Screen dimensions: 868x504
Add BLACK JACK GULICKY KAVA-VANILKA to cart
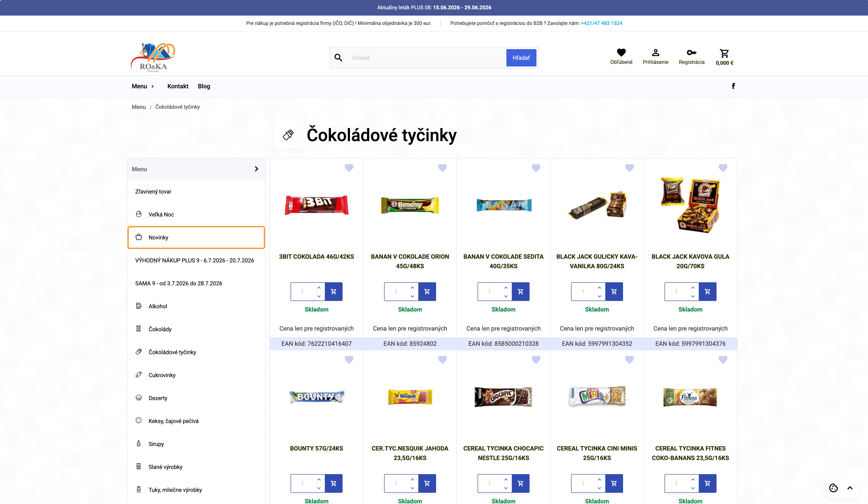click(614, 291)
